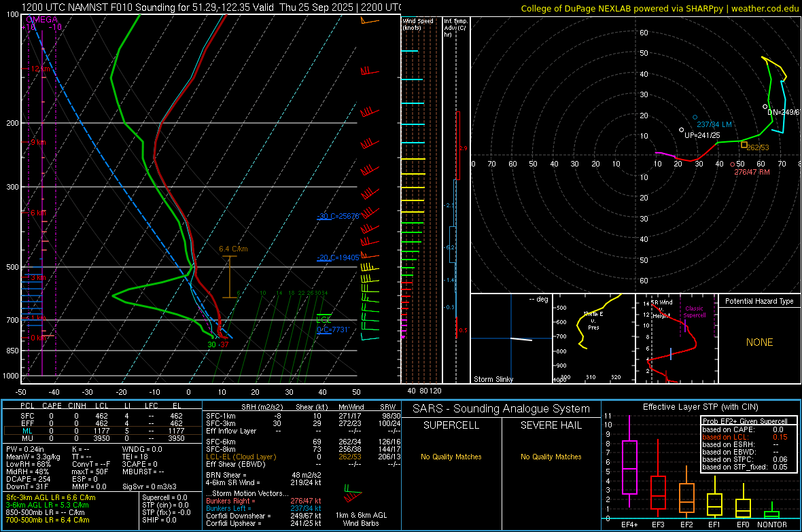Select the 6.4 C/km lapse rate label

point(233,249)
